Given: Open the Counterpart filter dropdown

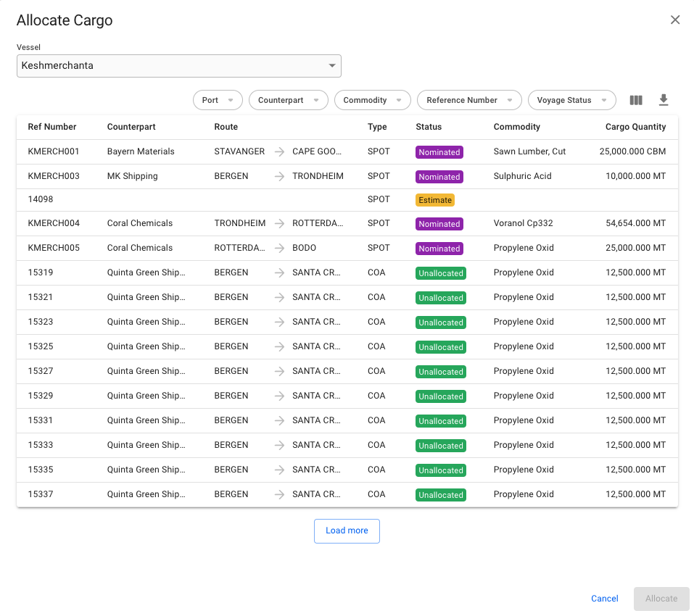Looking at the screenshot, I should (x=288, y=100).
